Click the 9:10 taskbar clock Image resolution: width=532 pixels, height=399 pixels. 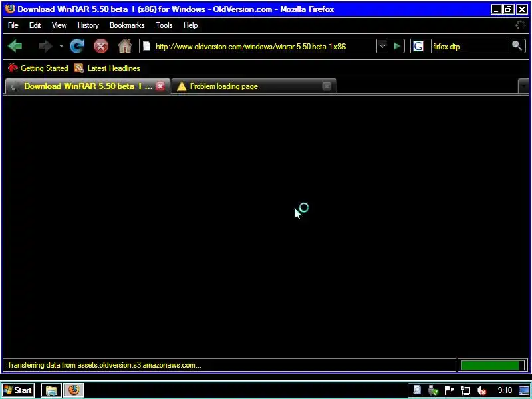point(505,390)
